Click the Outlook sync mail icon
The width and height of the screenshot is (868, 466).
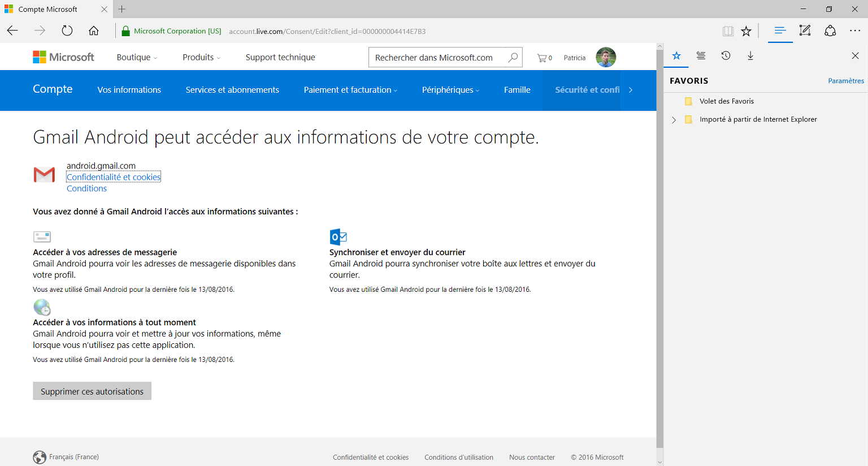tap(338, 236)
